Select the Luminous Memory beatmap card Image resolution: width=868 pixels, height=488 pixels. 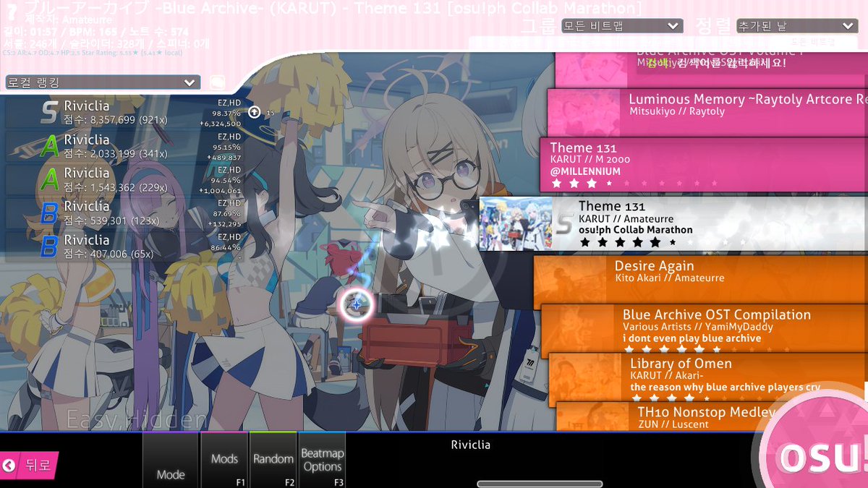tap(707, 112)
